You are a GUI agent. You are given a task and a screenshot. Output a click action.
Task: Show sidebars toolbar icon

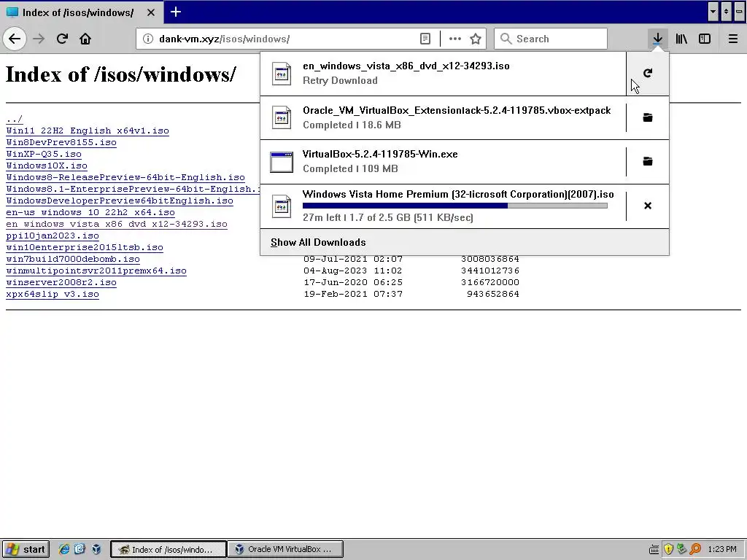705,39
